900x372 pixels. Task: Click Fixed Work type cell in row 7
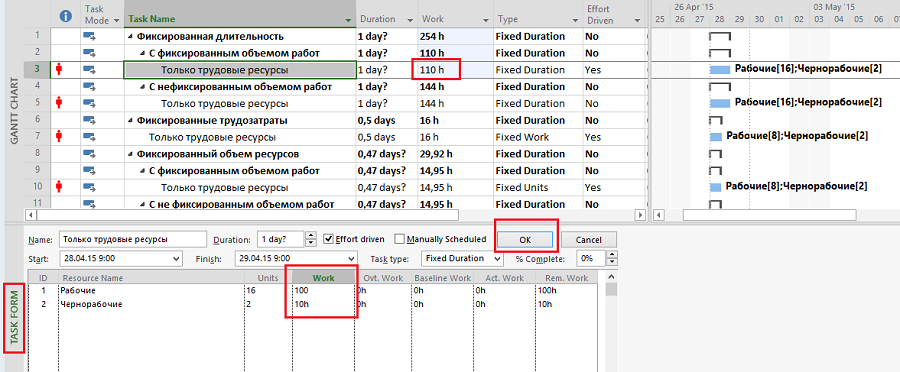[537, 137]
